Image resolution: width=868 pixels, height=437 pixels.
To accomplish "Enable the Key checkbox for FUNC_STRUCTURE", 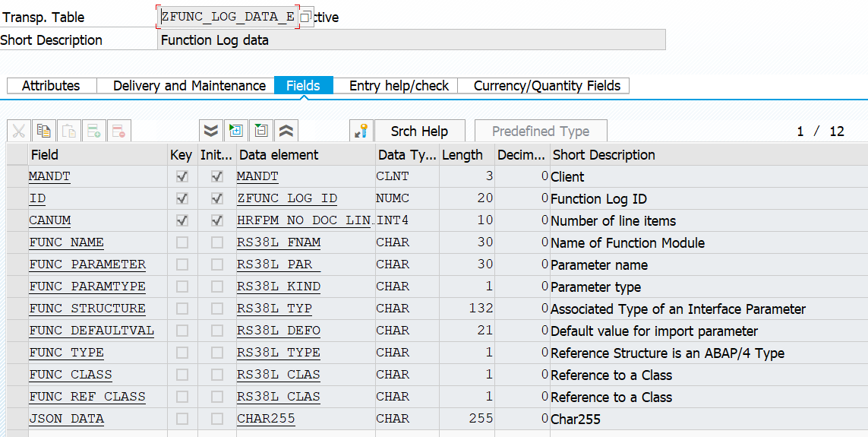I will coord(181,309).
